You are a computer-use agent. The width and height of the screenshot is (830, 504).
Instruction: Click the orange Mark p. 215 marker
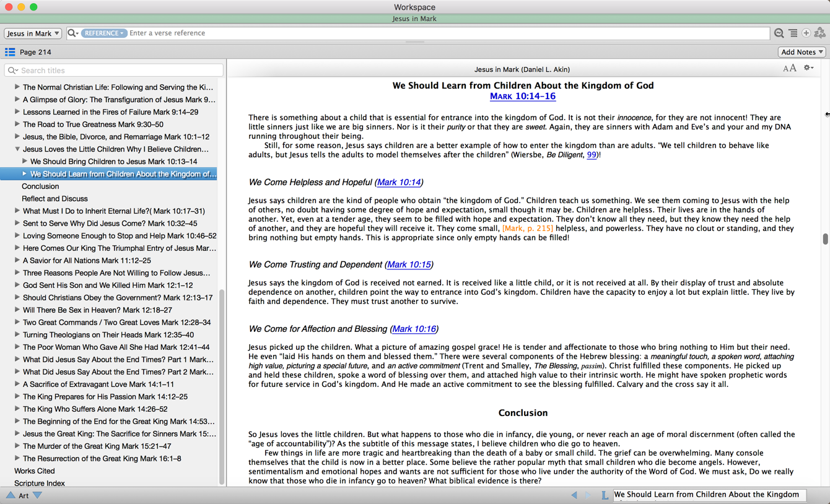coord(528,228)
